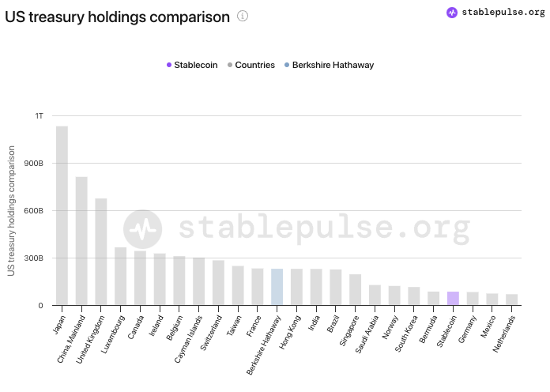Select the Japan bar in the chart
The height and width of the screenshot is (392, 550).
pos(62,216)
